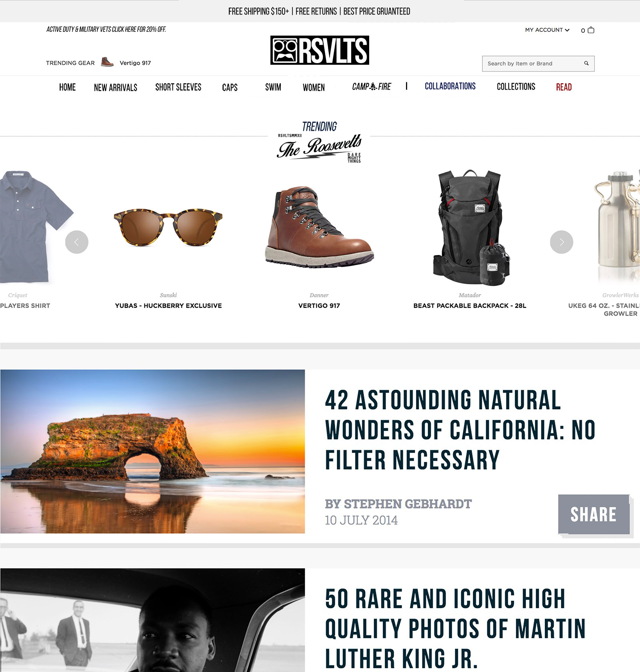
Task: Go to Collaborations section
Action: [x=450, y=86]
